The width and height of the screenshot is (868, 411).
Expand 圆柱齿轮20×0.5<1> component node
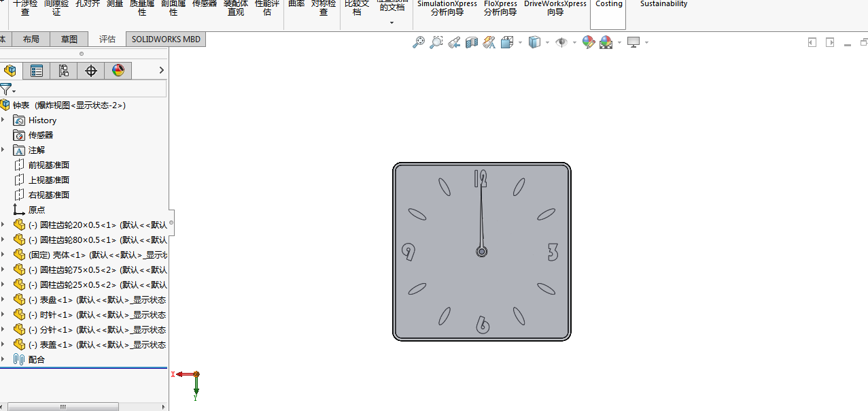(x=3, y=225)
